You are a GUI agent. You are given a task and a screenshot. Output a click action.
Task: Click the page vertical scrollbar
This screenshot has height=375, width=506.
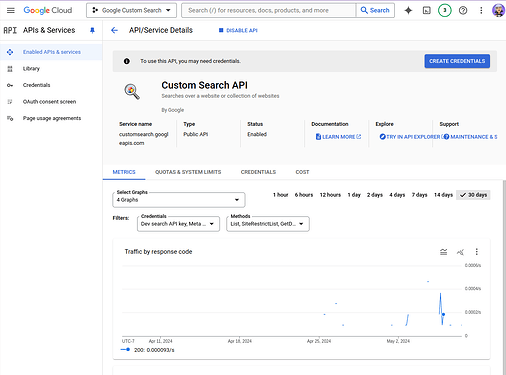(x=504, y=277)
